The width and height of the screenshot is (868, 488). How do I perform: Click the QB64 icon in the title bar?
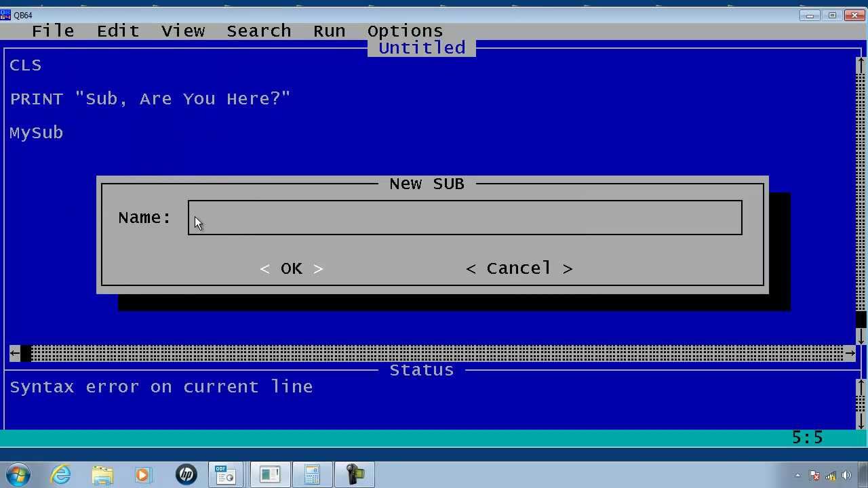[5, 15]
